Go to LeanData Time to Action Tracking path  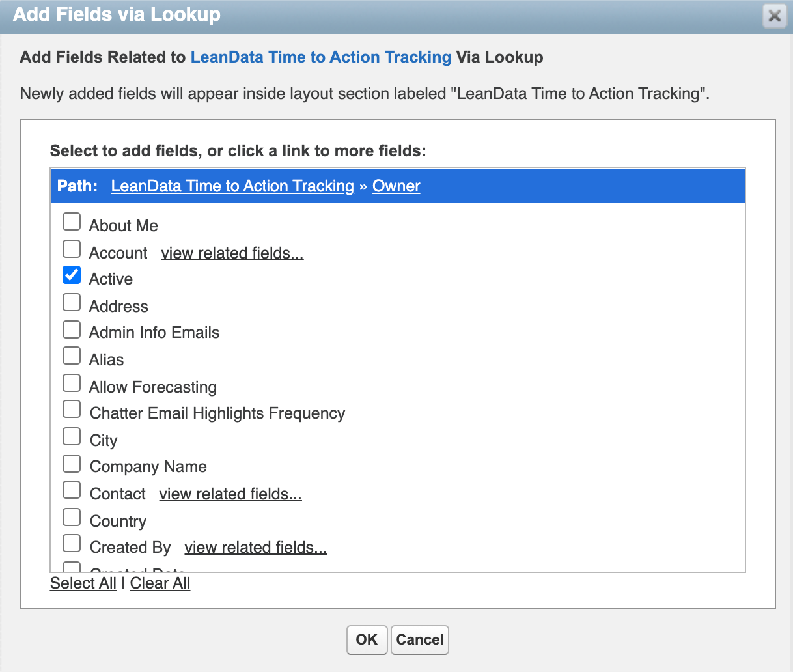pos(232,186)
